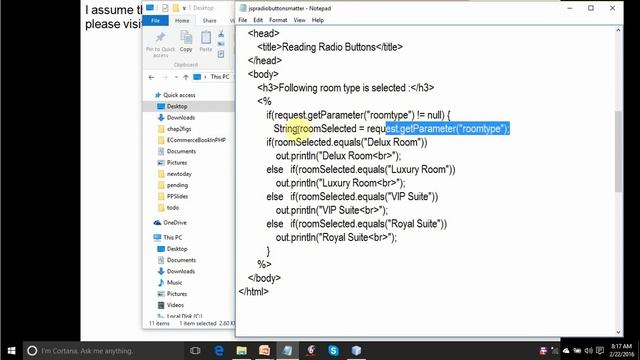Screen dimensions: 640x360
Task: Click the Cortana search box
Action: (x=104, y=351)
